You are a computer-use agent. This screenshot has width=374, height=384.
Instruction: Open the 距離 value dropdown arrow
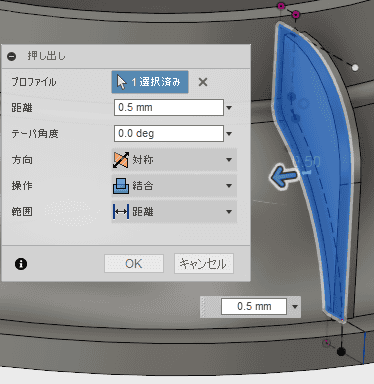coord(229,108)
